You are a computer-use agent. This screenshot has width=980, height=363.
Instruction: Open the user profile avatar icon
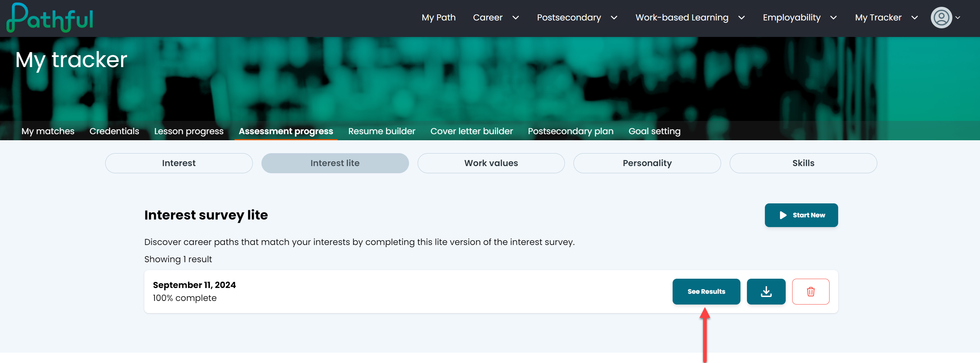(x=941, y=18)
